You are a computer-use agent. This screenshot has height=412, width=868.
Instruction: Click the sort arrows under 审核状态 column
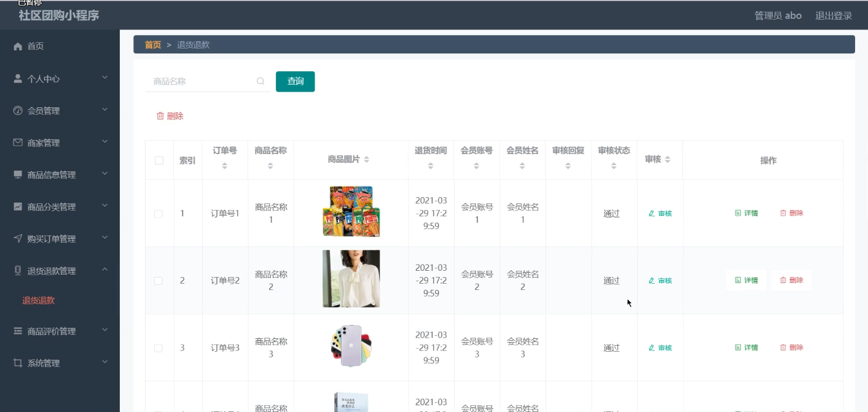614,166
